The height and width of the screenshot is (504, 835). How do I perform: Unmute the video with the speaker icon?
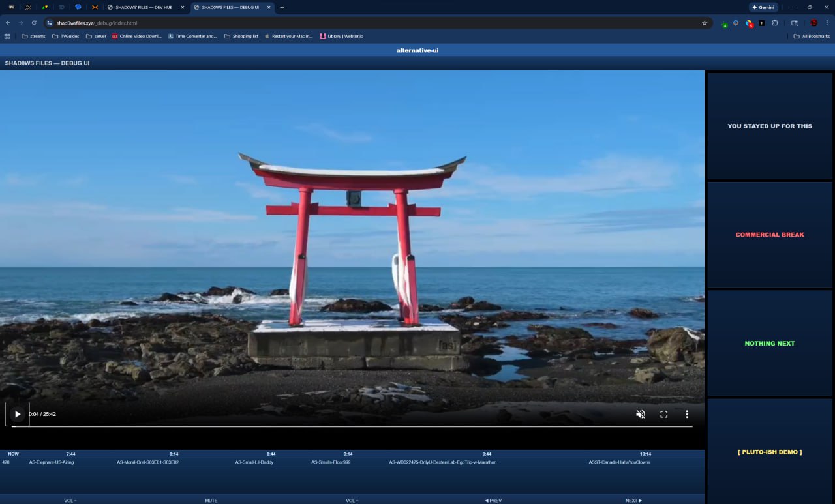(x=641, y=414)
